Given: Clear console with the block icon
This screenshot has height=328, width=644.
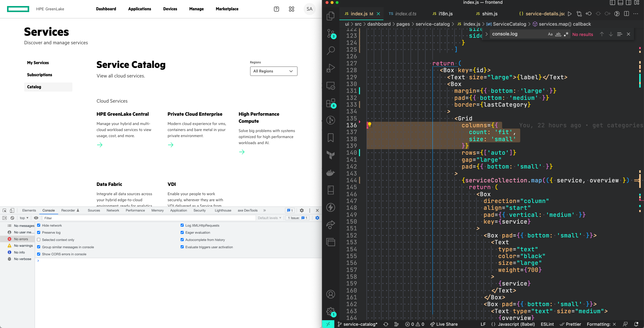Looking at the screenshot, I should click(x=12, y=218).
